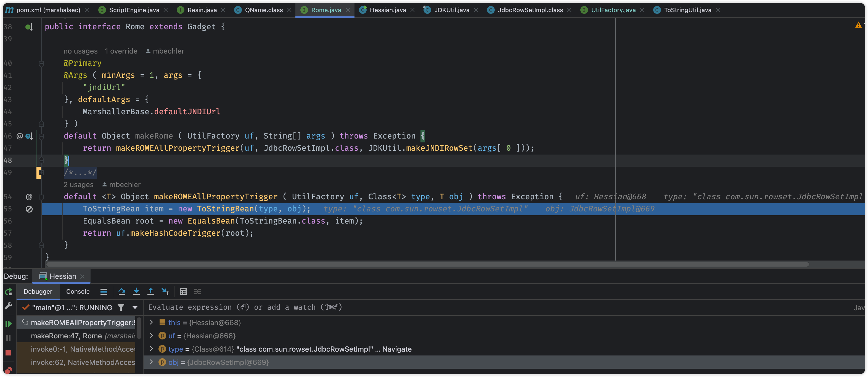Switch to the Debugger tab
The height and width of the screenshot is (377, 868).
[x=38, y=292]
